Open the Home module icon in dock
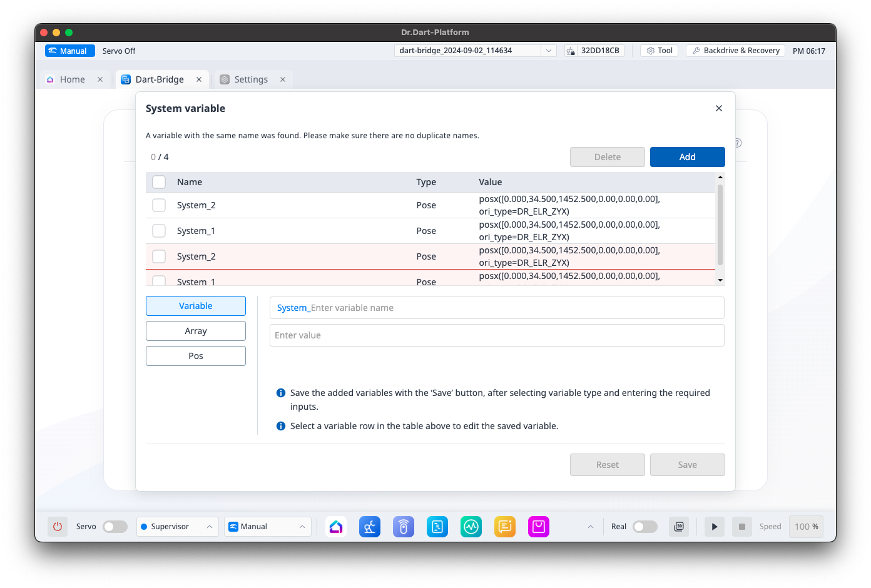 click(x=336, y=527)
